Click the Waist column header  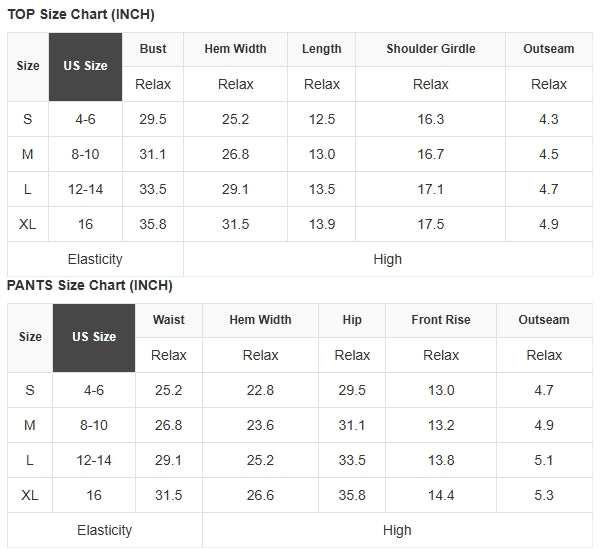pyautogui.click(x=168, y=320)
